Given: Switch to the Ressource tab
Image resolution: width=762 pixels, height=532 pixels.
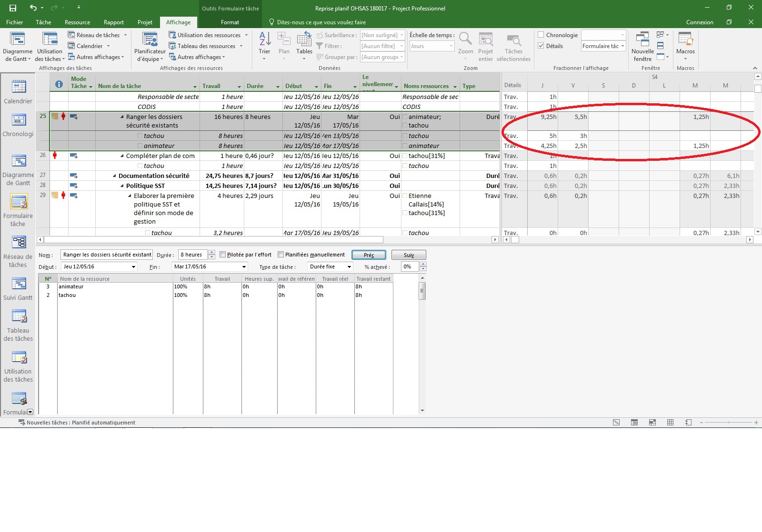Looking at the screenshot, I should [77, 22].
